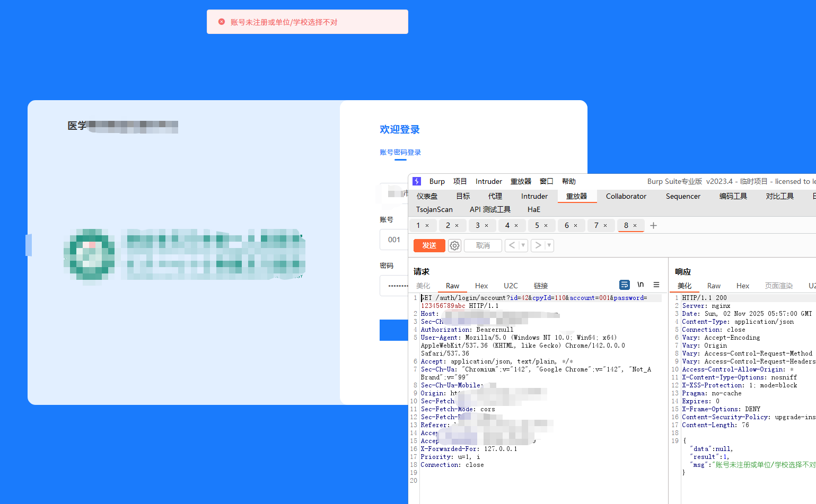The width and height of the screenshot is (816, 504).
Task: Open the TsojanScan extension tab
Action: click(x=434, y=209)
